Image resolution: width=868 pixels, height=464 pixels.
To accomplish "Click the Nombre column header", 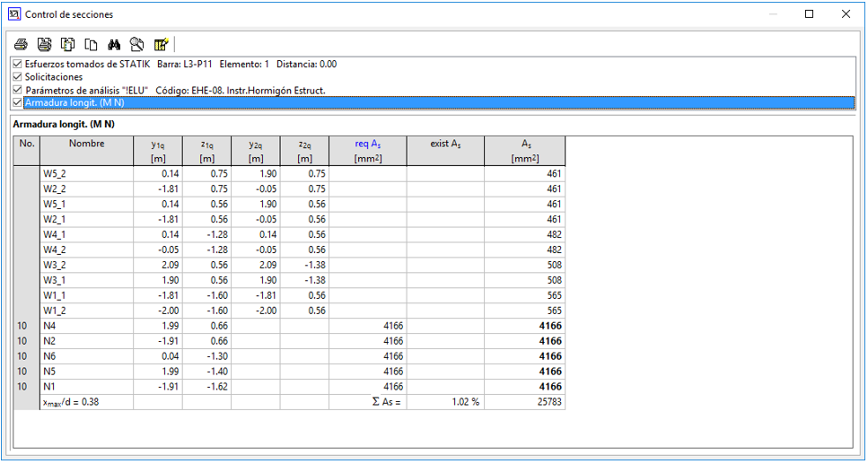I will pyautogui.click(x=86, y=144).
